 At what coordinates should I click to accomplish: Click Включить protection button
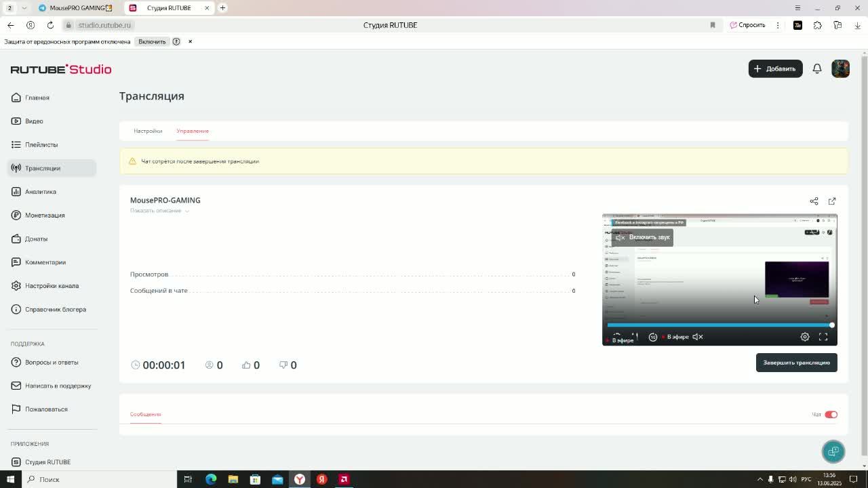click(152, 41)
